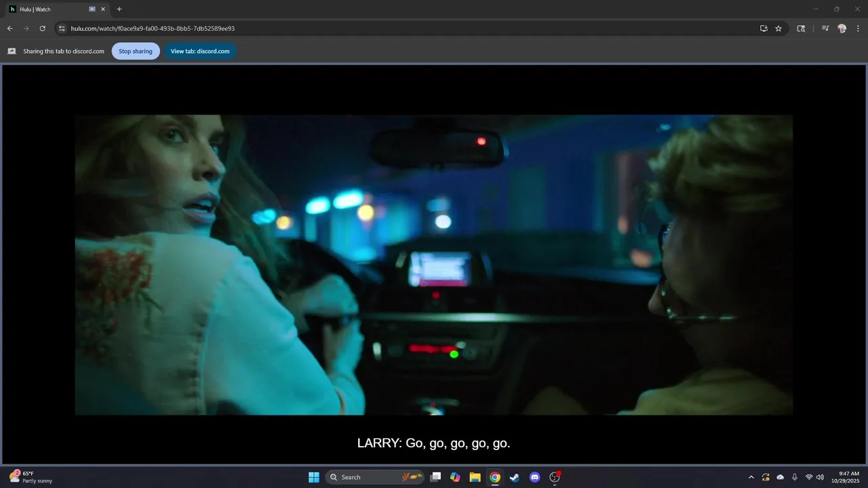Launch Microsoft Copilot from taskbar
Viewport: 868px width, 488px height.
(455, 477)
